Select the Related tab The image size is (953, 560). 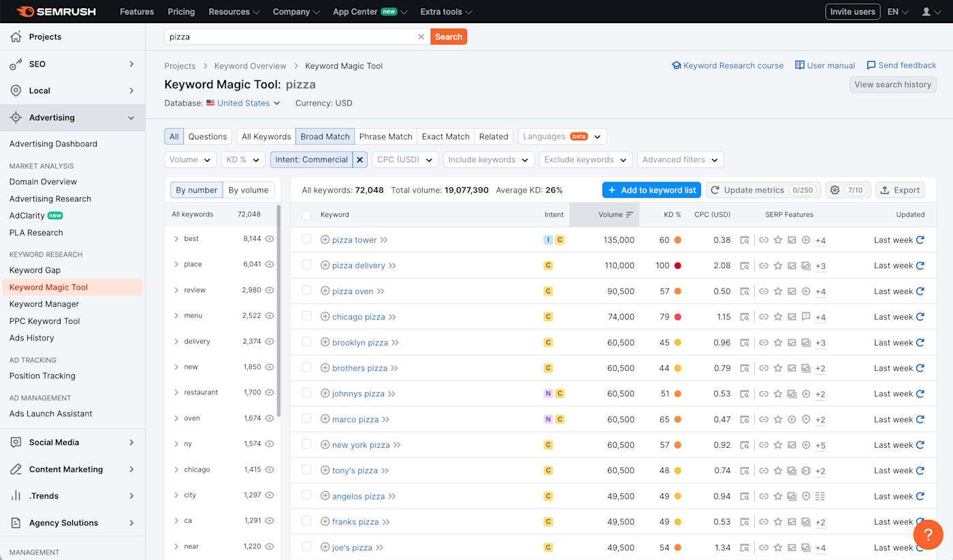click(x=494, y=137)
